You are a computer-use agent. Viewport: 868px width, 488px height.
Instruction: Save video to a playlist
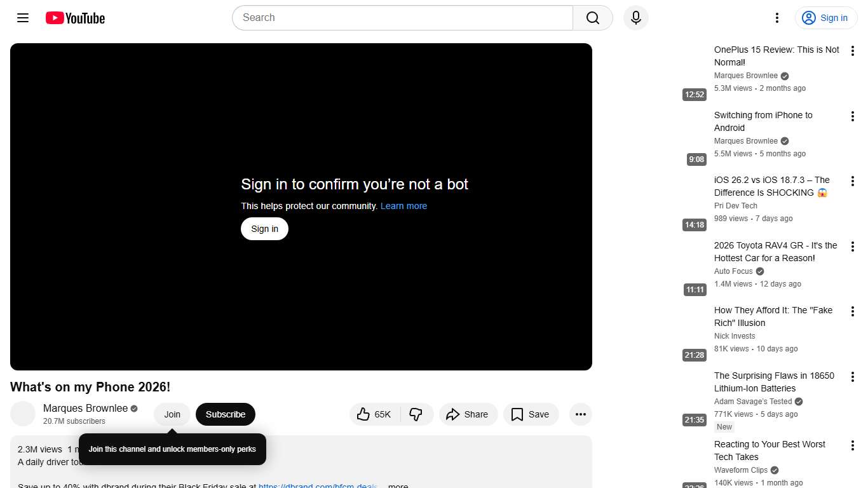[531, 414]
